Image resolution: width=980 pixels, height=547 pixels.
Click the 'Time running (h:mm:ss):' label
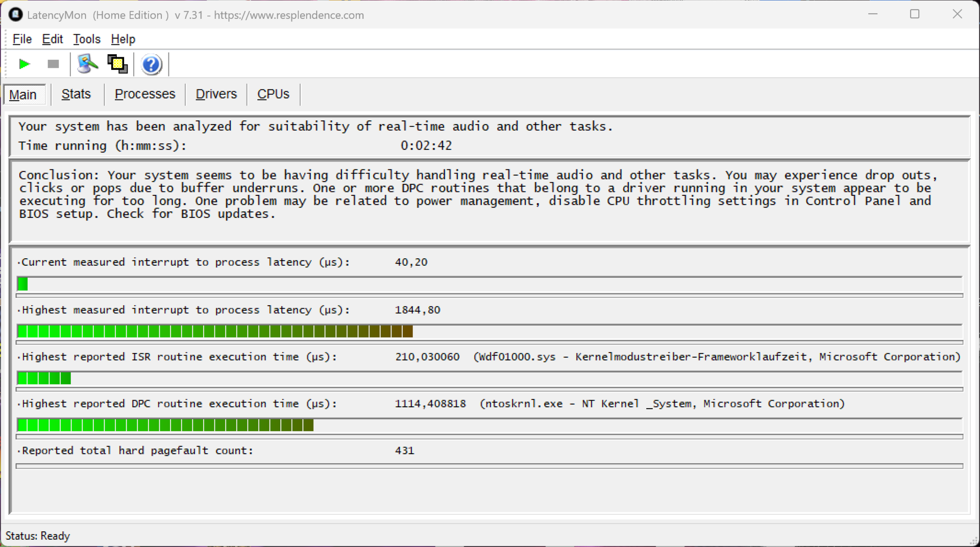103,145
